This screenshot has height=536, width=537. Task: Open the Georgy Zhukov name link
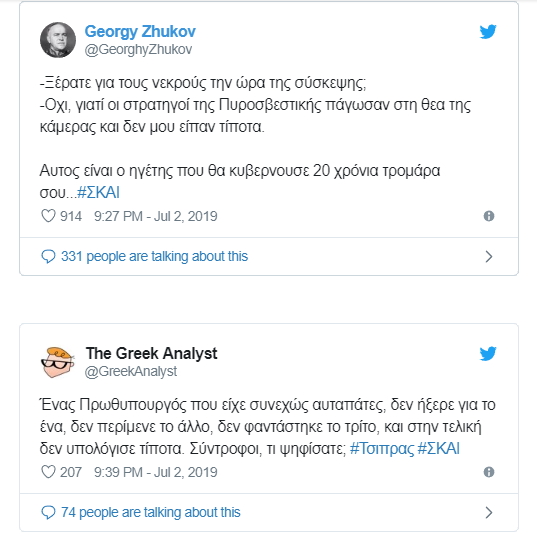coord(140,32)
